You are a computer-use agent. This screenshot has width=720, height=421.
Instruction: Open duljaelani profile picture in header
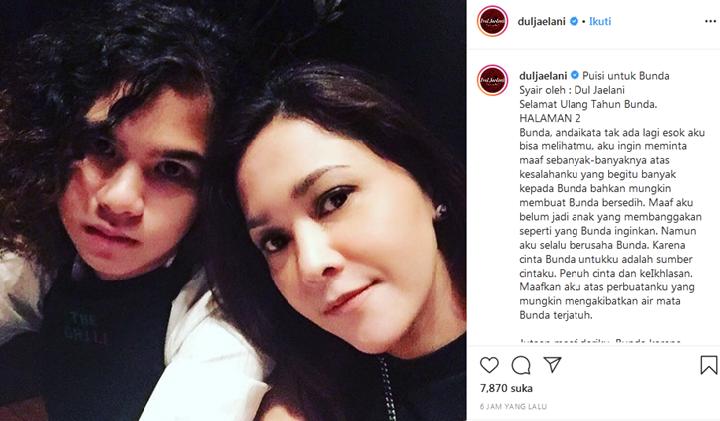click(x=492, y=21)
